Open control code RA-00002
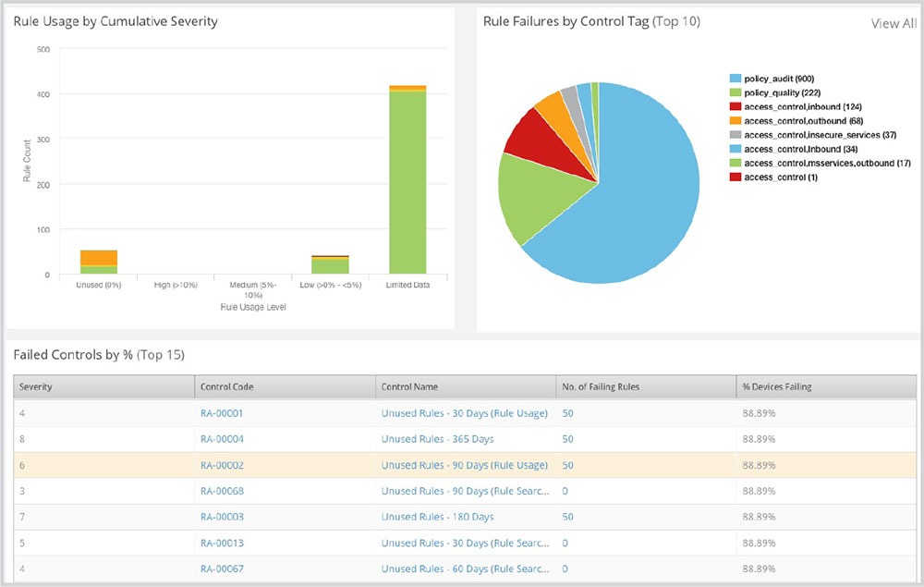924x587 pixels. pos(222,465)
